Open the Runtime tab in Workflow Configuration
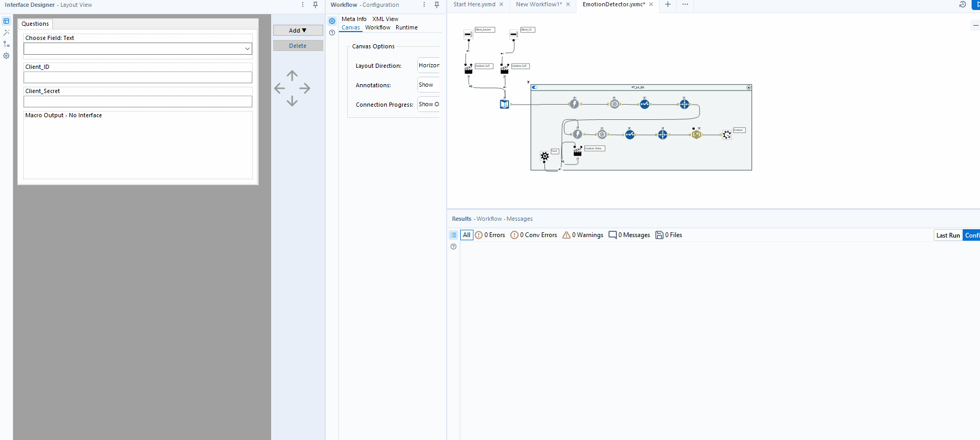 point(406,27)
